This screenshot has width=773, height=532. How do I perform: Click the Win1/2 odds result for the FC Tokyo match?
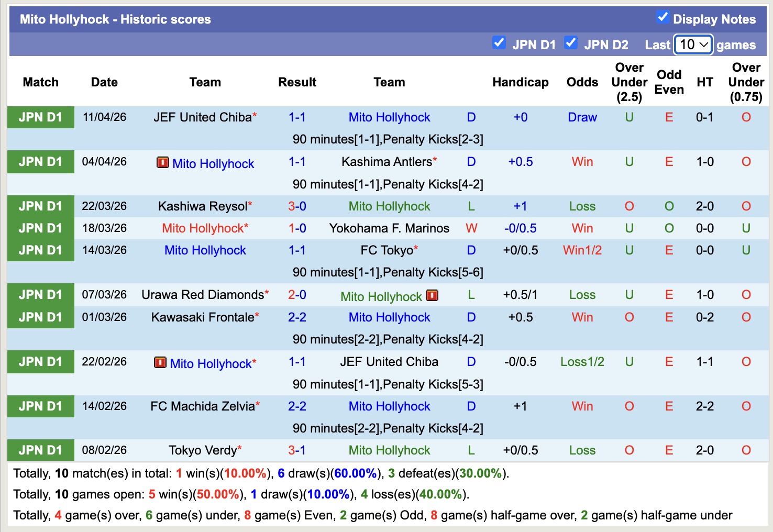pos(582,250)
